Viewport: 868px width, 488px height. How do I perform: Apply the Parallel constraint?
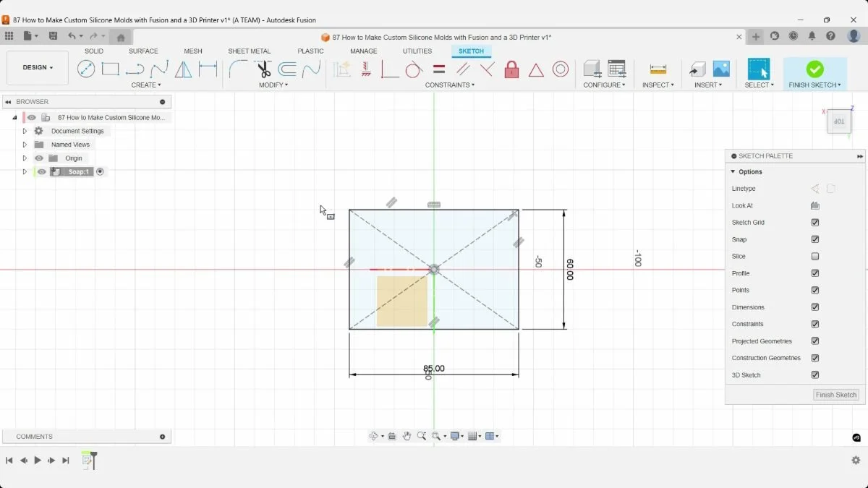tap(463, 69)
